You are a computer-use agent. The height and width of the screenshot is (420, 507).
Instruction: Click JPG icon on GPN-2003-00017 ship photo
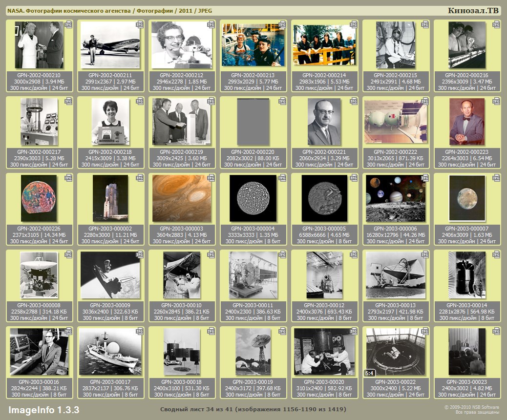point(140,331)
